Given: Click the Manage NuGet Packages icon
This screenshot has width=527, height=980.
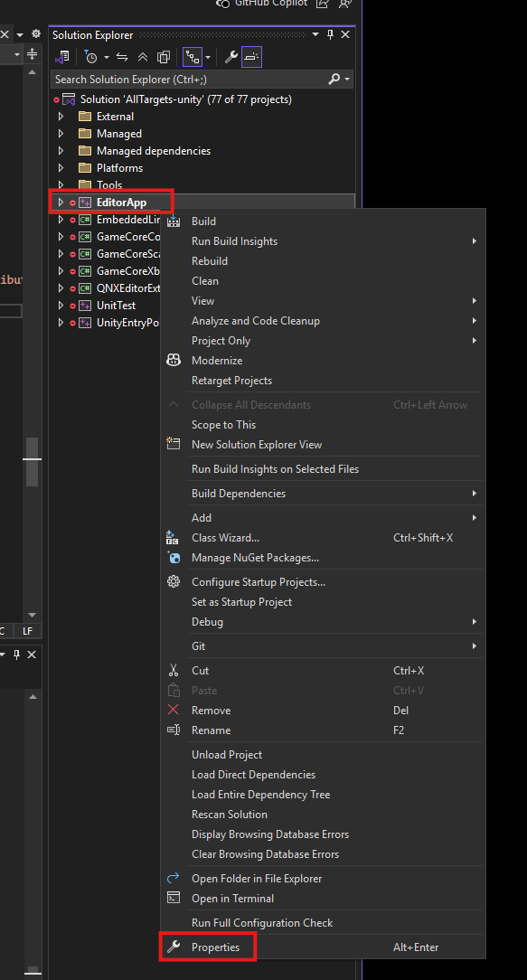Looking at the screenshot, I should 174,558.
